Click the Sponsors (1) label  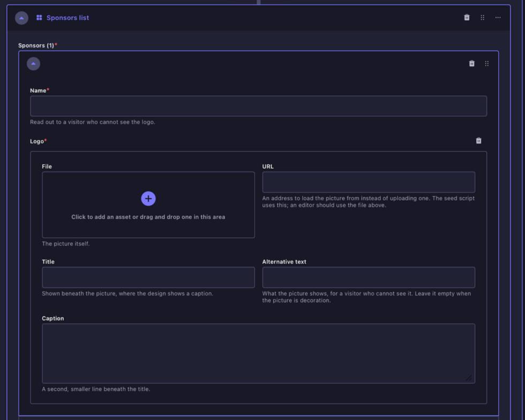click(36, 46)
